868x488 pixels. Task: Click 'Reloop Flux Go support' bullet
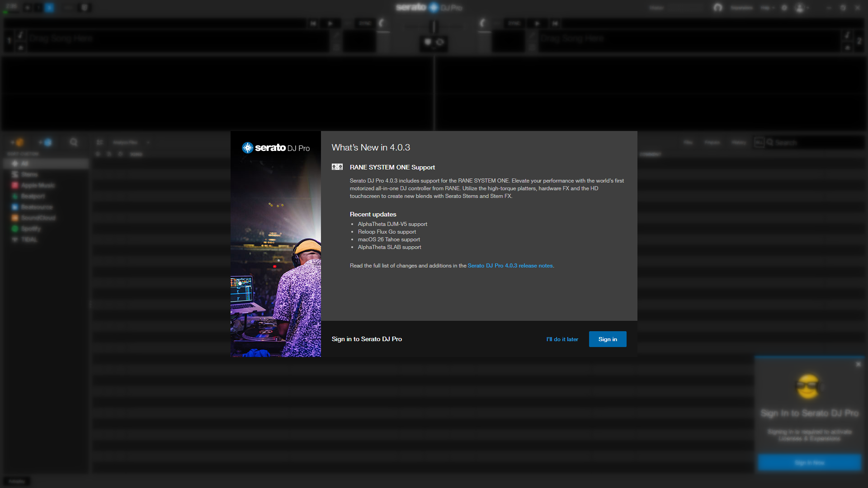pyautogui.click(x=387, y=232)
